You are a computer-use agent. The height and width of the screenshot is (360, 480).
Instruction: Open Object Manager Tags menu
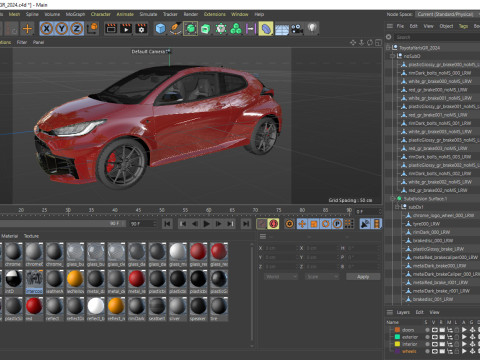tap(463, 26)
